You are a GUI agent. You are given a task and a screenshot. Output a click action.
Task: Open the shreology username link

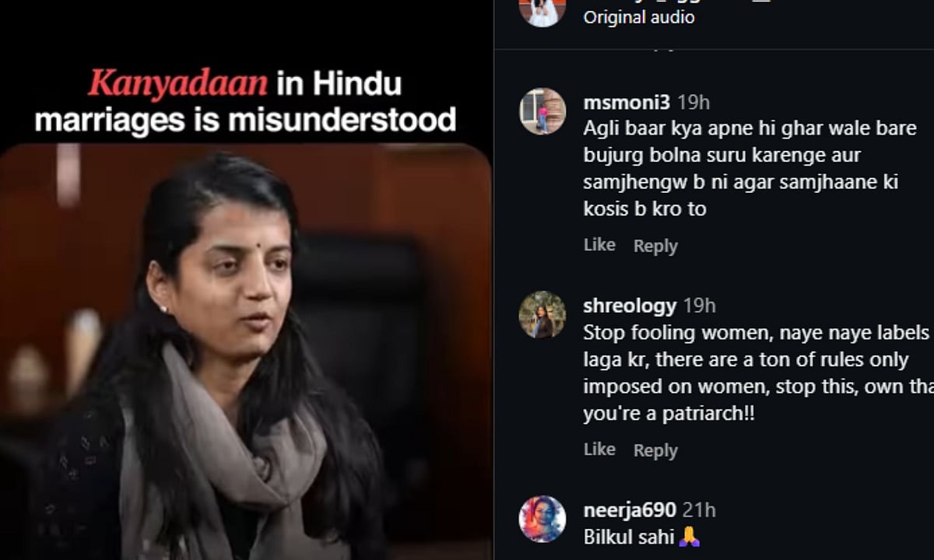coord(630,306)
